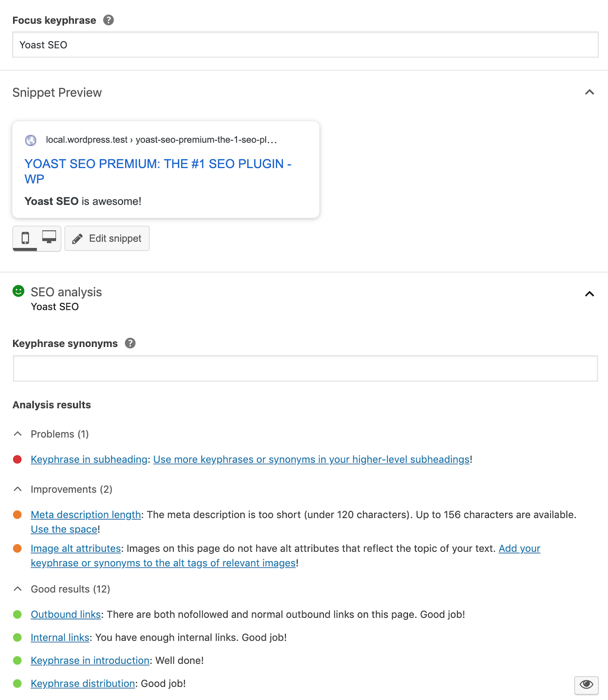This screenshot has width=608, height=700.
Task: Open the Meta description length link
Action: click(86, 514)
